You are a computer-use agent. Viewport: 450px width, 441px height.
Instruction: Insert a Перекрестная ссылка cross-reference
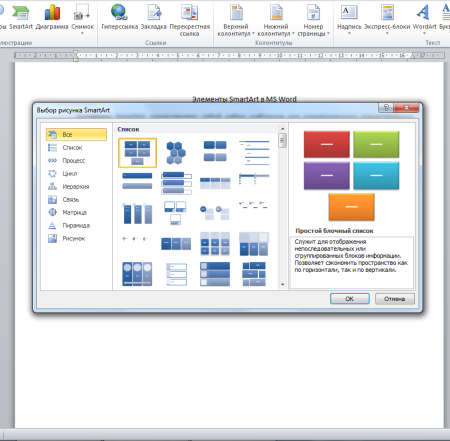[x=190, y=19]
